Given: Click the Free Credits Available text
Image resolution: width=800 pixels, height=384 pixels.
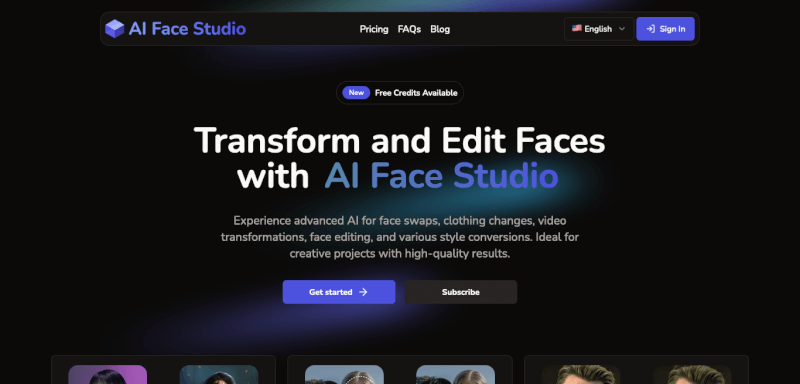Looking at the screenshot, I should coord(416,93).
